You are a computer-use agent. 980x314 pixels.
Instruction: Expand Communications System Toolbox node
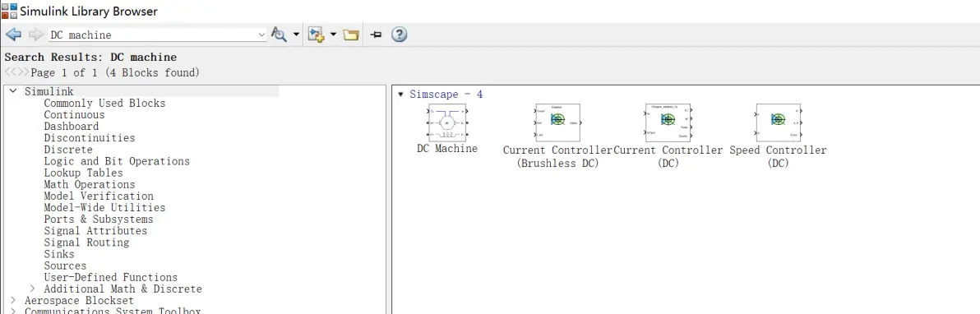tap(13, 311)
